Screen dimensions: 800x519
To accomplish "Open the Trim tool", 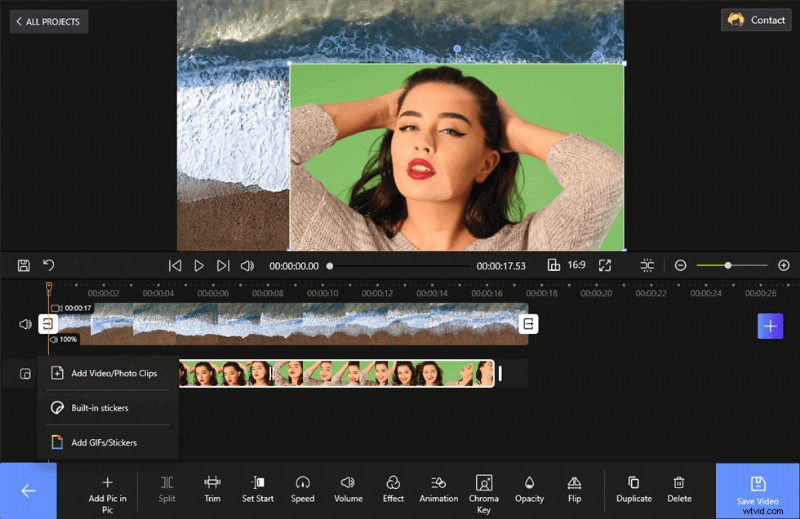I will [212, 489].
